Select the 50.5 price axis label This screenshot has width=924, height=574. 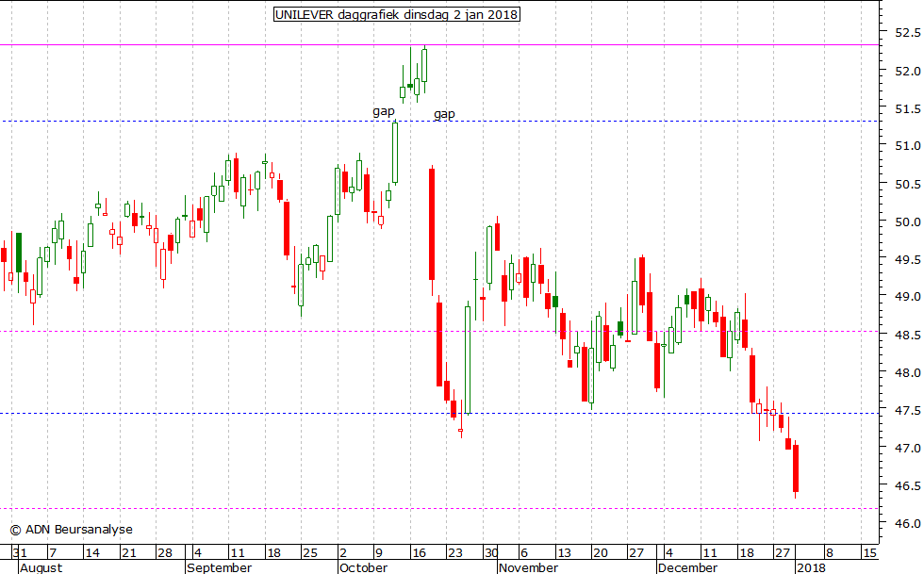tap(907, 184)
